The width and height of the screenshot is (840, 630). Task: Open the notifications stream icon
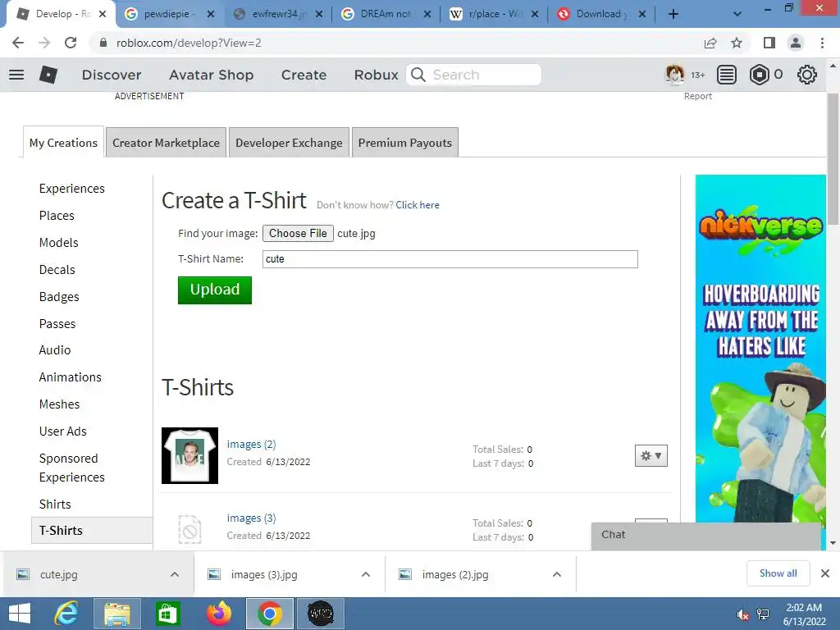727,75
